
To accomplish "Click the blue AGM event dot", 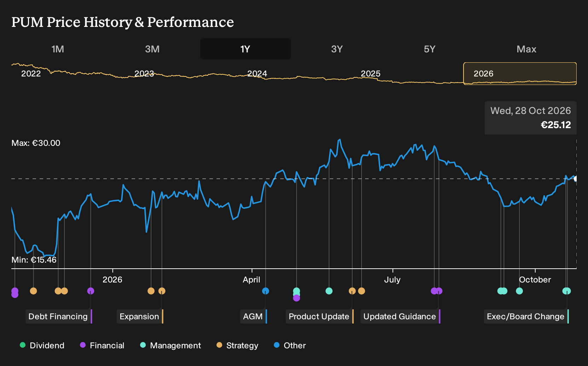I will coord(265,291).
